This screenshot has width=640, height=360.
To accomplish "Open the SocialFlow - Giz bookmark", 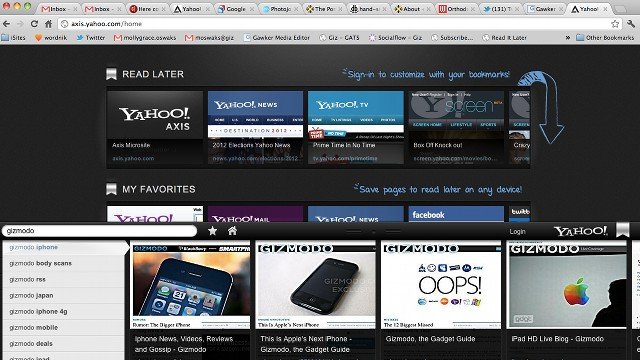I will click(x=396, y=38).
